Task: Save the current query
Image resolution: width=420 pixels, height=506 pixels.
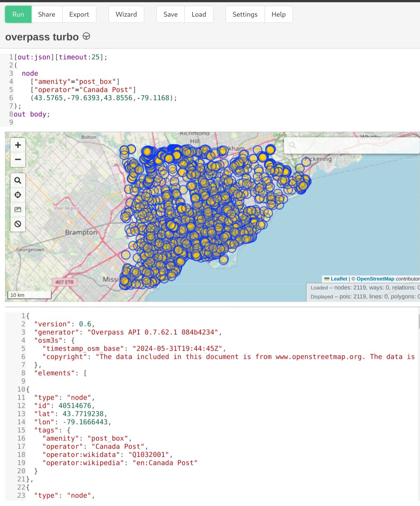Action: pos(170,14)
